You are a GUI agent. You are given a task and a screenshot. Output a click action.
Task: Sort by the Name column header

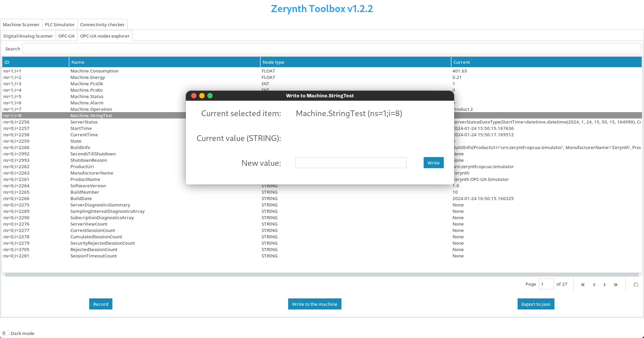[165, 62]
